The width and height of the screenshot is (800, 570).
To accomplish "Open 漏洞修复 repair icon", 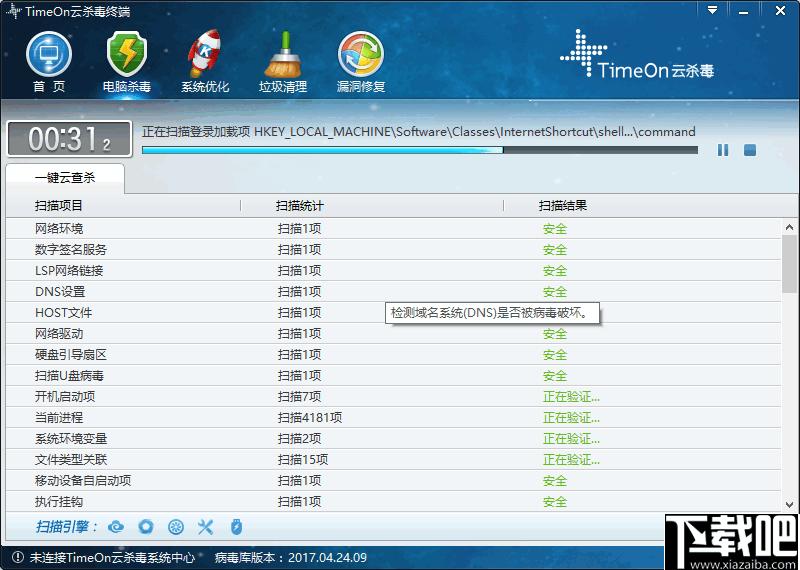I will [361, 62].
